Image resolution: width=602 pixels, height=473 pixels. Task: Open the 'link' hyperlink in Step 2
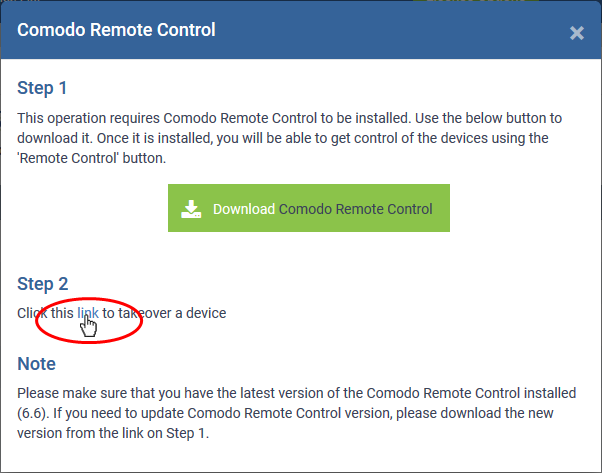[x=88, y=313]
